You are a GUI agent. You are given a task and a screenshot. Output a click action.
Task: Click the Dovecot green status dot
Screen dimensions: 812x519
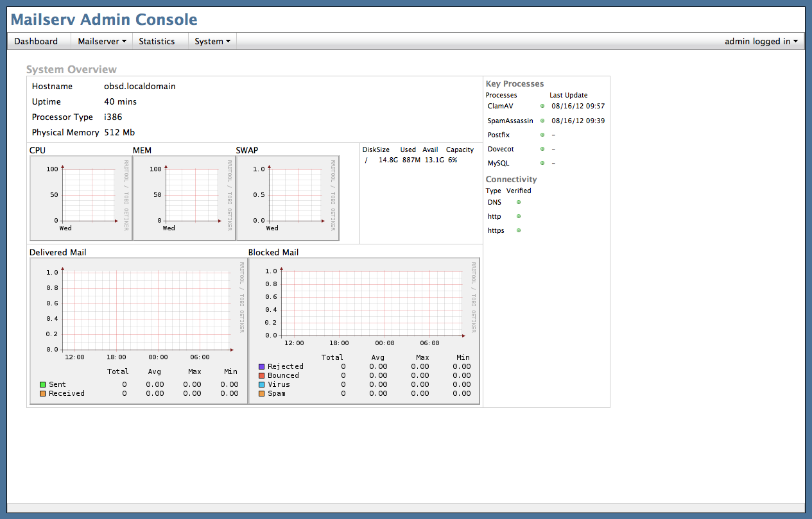coord(542,149)
